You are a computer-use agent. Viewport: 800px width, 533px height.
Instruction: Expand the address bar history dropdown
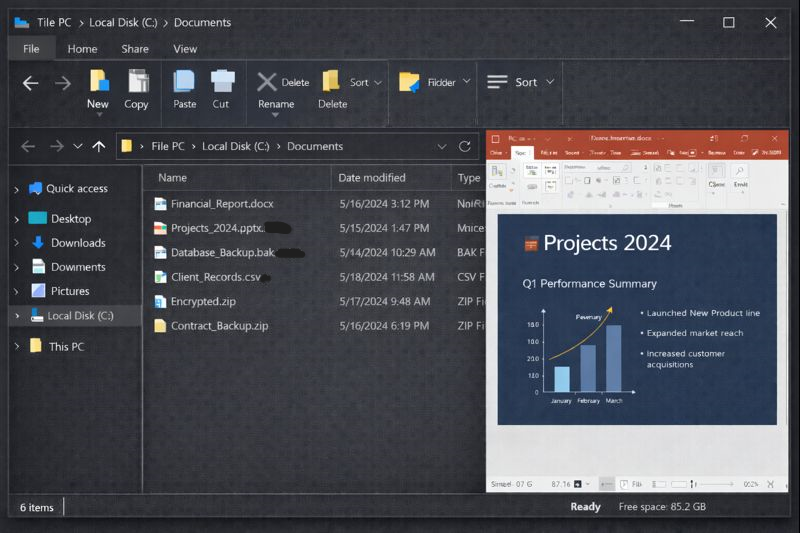[442, 146]
